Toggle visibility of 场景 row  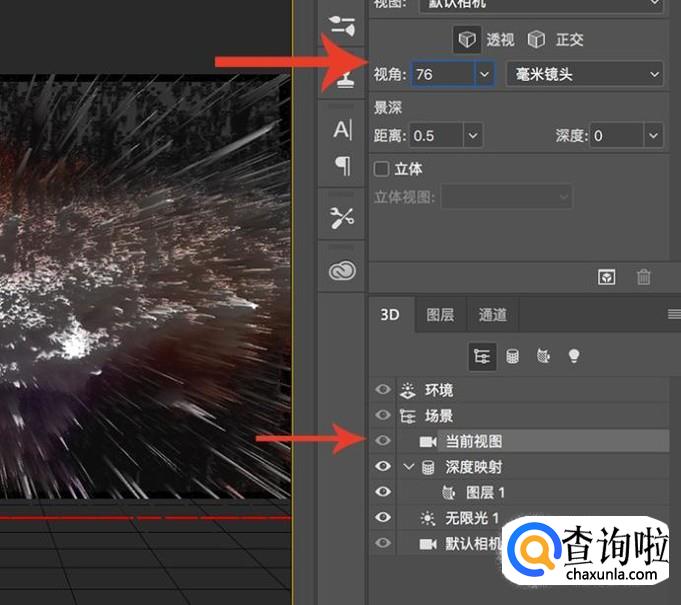(383, 415)
